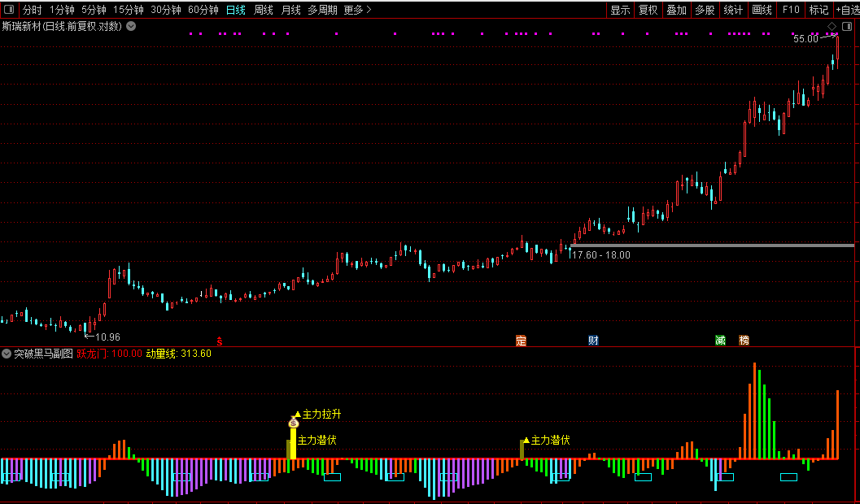860x504 pixels.
Task: Open the 减 shareholder reduction marker
Action: (x=720, y=341)
